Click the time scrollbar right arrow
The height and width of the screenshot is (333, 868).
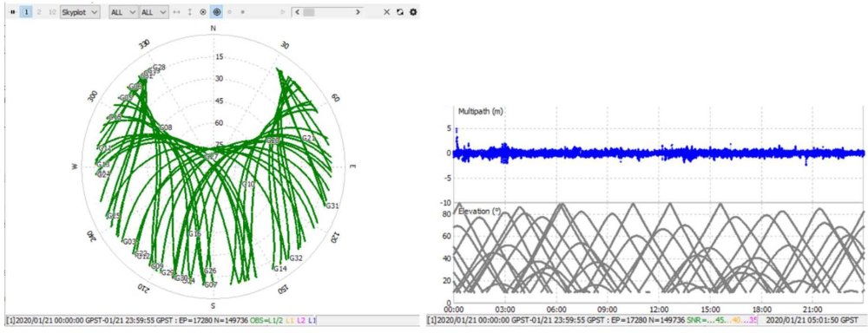coord(358,11)
